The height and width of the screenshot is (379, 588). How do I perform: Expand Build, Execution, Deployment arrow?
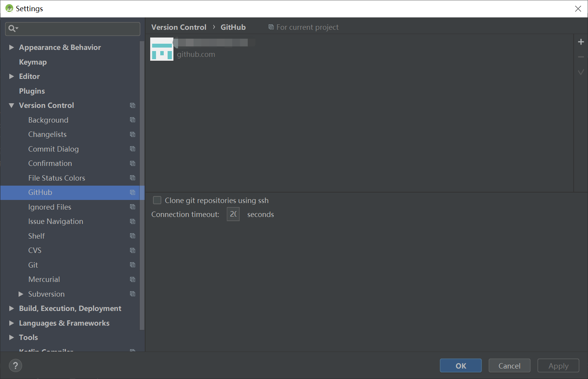pyautogui.click(x=12, y=309)
